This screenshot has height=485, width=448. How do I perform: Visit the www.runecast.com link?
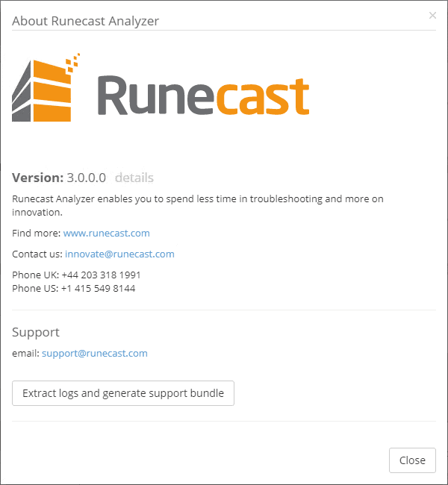click(107, 233)
